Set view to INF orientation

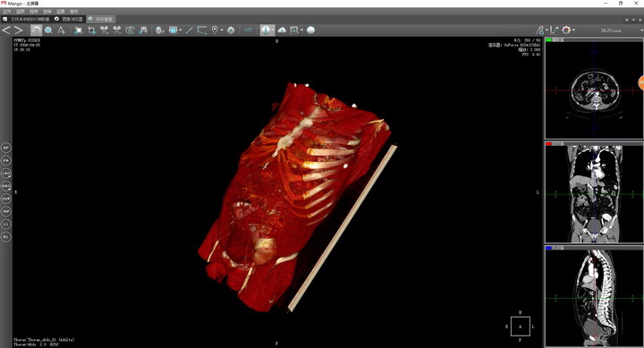tap(5, 211)
